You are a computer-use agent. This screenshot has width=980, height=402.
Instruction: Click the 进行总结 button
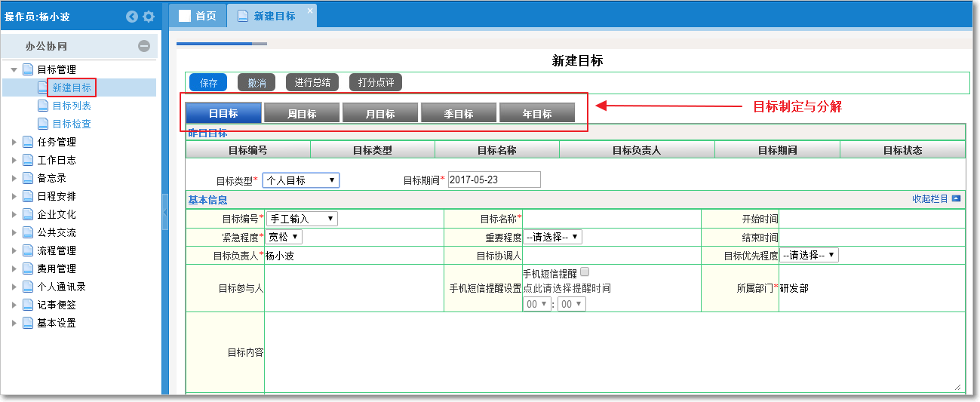(x=312, y=83)
